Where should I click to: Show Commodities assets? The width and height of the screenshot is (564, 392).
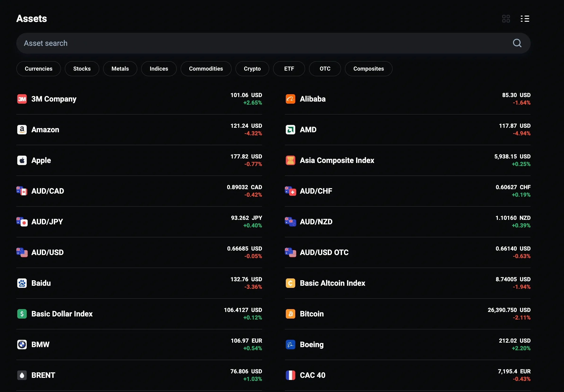pos(206,69)
